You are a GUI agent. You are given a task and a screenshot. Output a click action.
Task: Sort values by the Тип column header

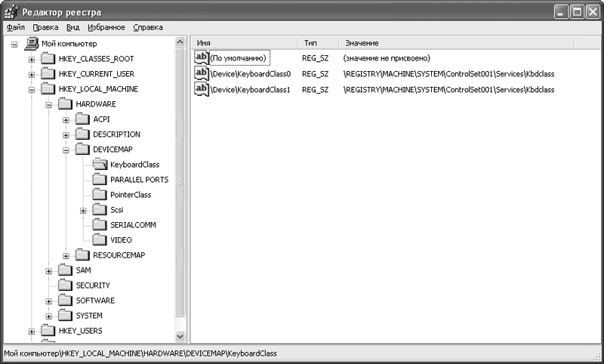[x=318, y=43]
